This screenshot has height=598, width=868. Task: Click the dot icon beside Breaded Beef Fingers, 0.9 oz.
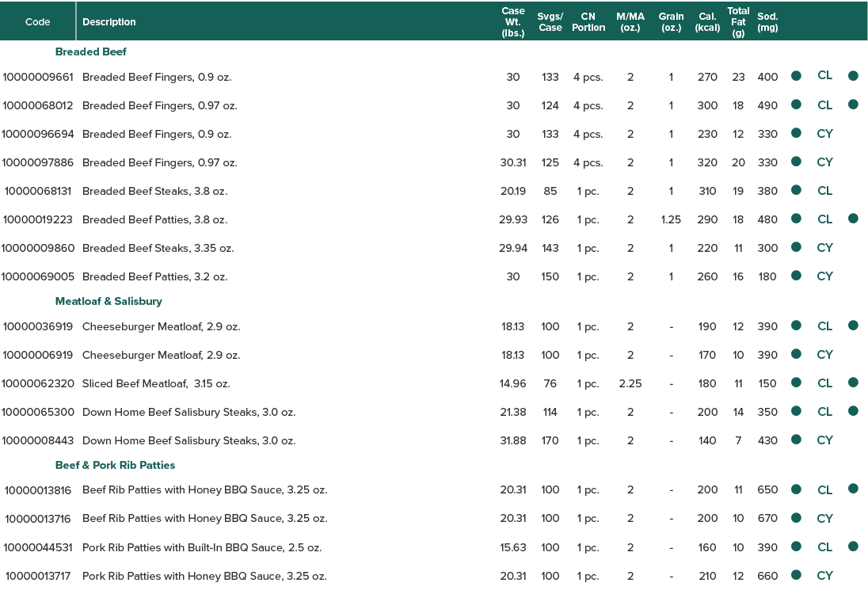click(x=796, y=76)
